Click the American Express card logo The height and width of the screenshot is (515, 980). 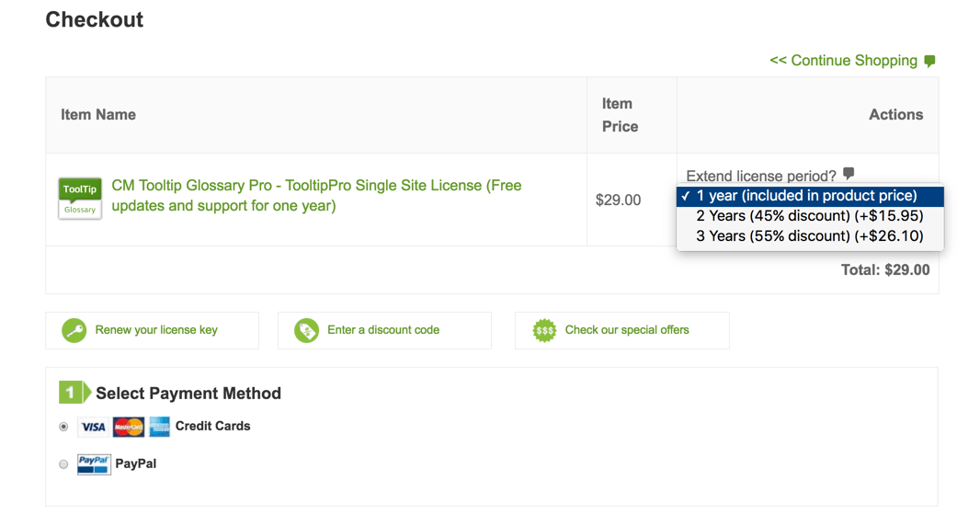point(159,427)
